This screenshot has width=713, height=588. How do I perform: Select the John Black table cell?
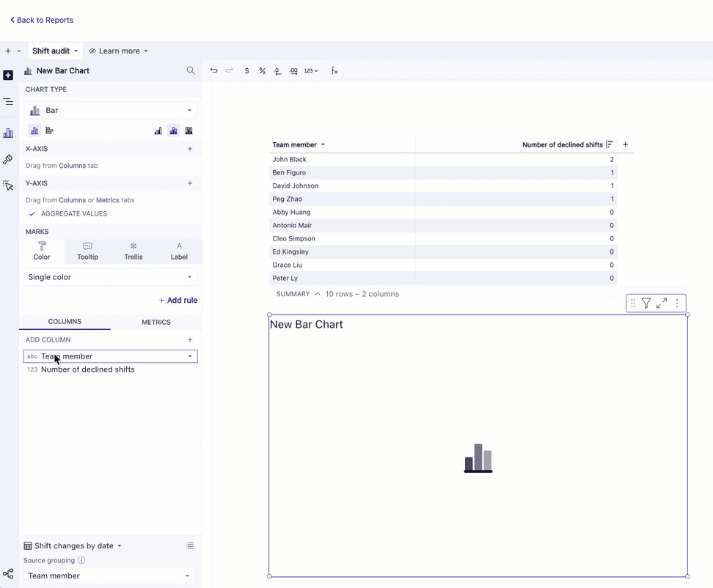(342, 160)
